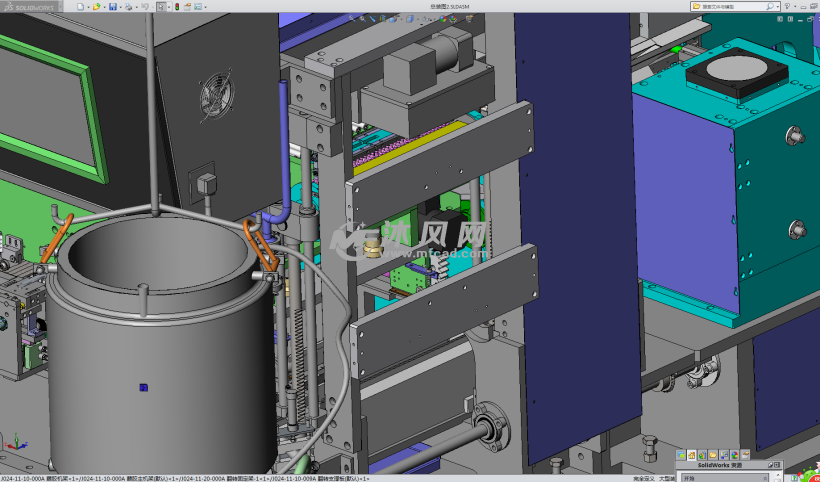Save the assembly with the disk icon
Screen dimensions: 820x482
(x=113, y=7)
